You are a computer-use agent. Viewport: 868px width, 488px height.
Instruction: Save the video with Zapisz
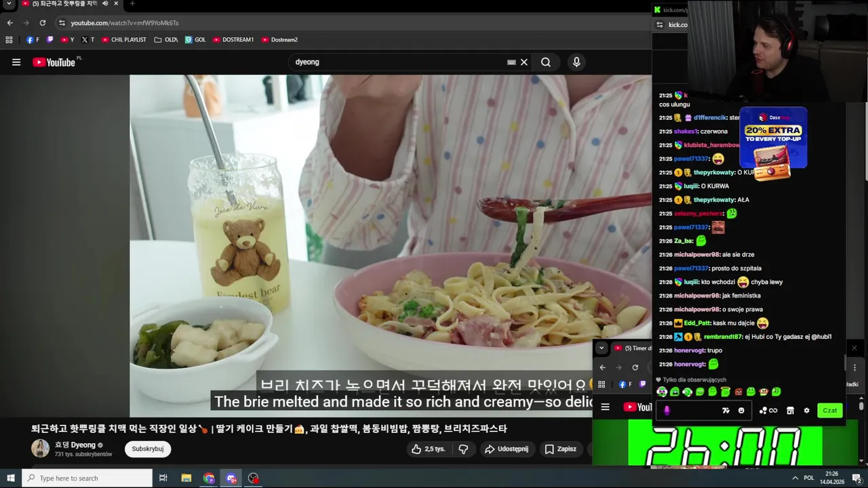tap(561, 449)
